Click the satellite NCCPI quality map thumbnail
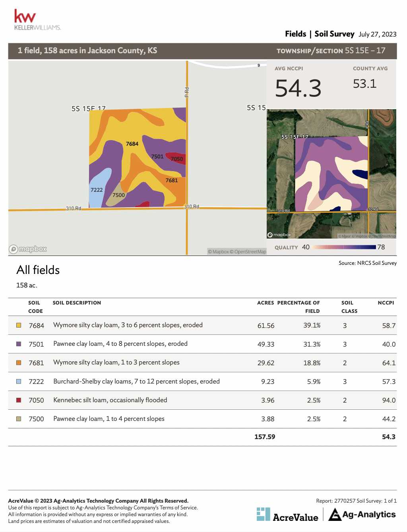407x532 pixels. (331, 174)
